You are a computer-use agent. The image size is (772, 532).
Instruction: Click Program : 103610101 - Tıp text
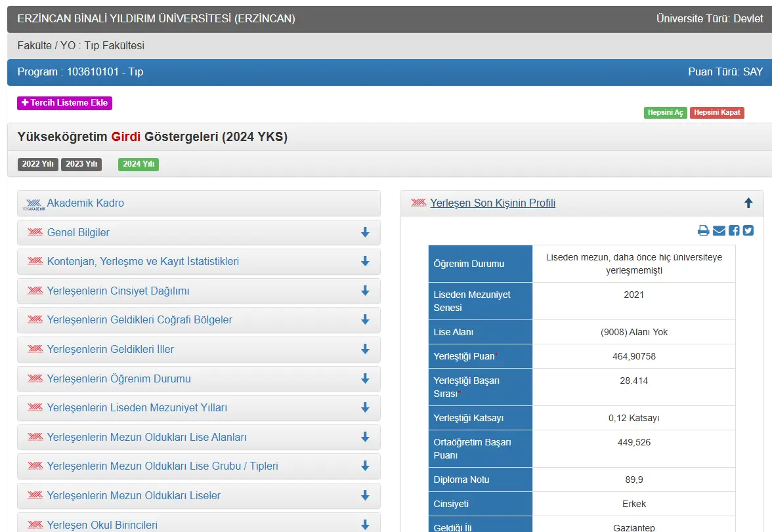coord(80,72)
